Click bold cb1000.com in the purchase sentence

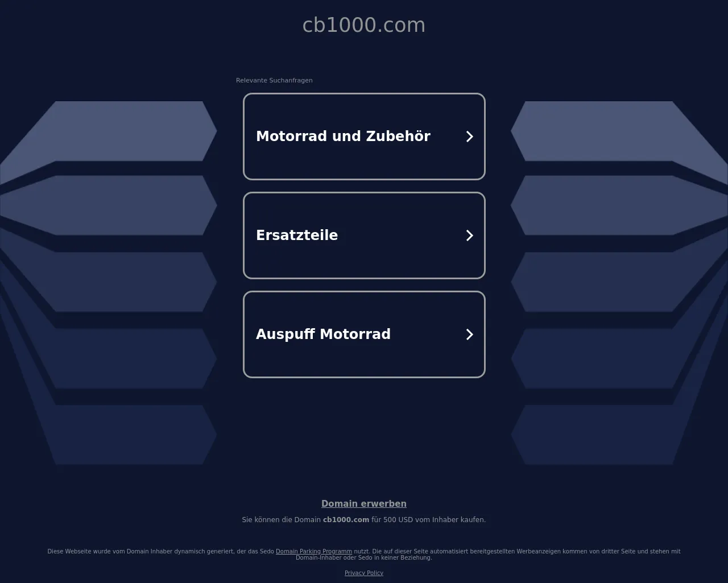point(346,520)
